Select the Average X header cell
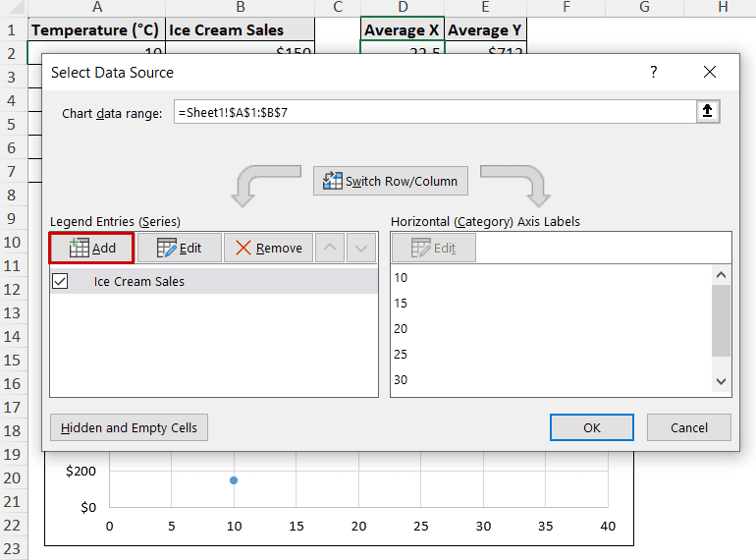The width and height of the screenshot is (756, 560). coord(403,29)
